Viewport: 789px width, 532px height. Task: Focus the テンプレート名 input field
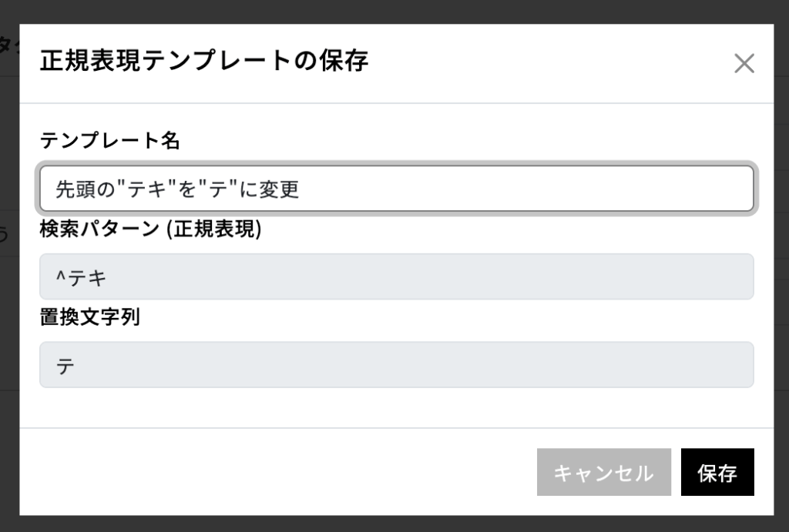point(396,189)
